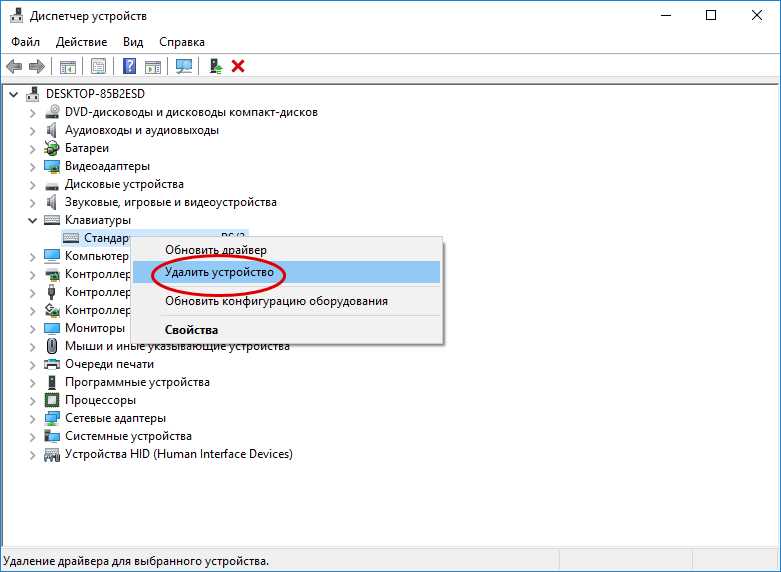
Task: Select the DESKTOP-85B2ESD computer icon
Action: (33, 94)
